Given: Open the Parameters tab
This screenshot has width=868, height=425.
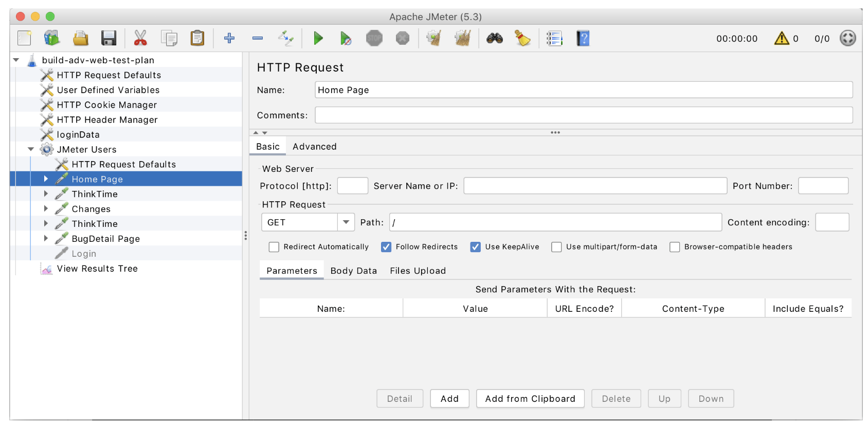Looking at the screenshot, I should (x=292, y=271).
